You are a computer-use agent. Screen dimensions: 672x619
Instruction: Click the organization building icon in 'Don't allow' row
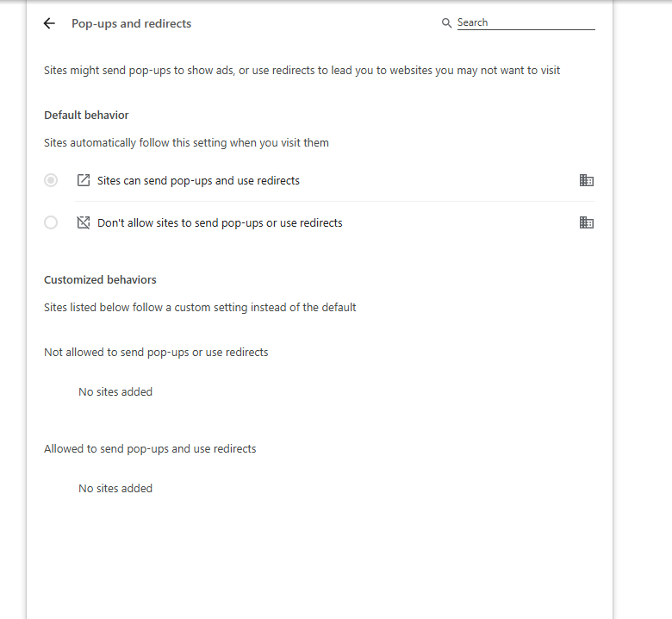[587, 222]
